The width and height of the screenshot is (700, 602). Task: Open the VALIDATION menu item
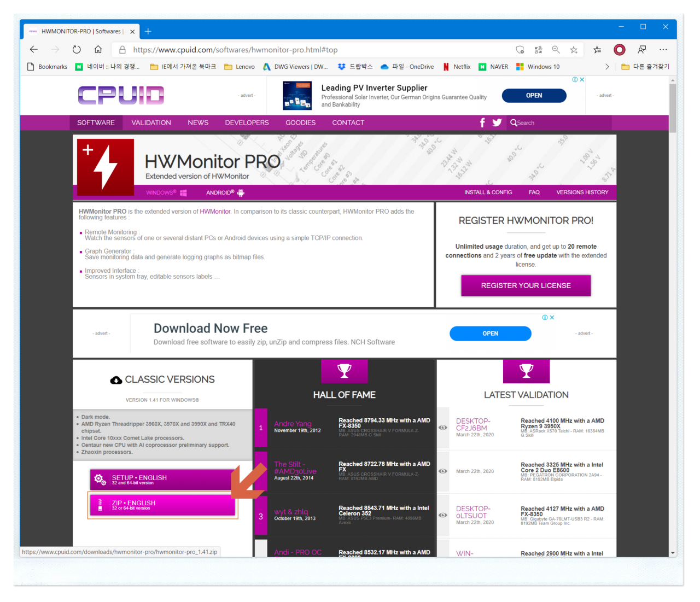(x=151, y=122)
